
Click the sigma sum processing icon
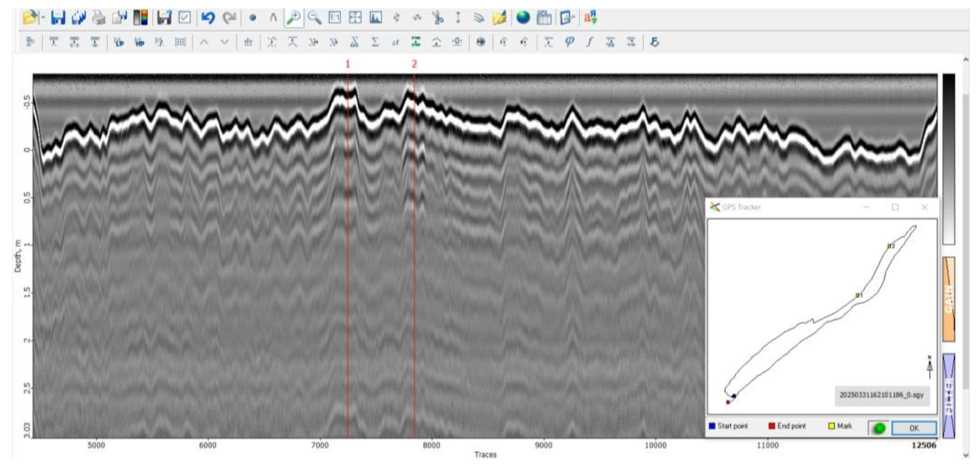pyautogui.click(x=375, y=42)
